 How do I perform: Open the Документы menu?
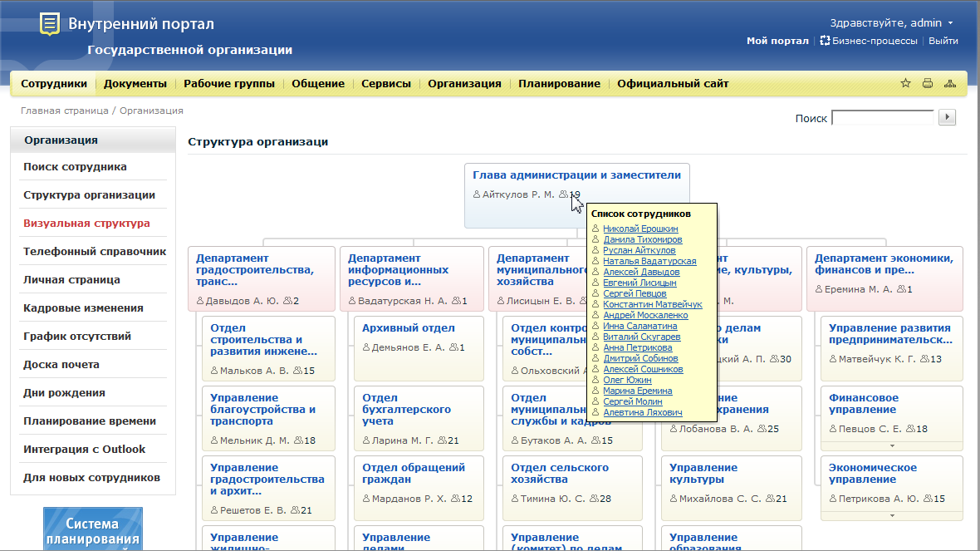(x=135, y=83)
